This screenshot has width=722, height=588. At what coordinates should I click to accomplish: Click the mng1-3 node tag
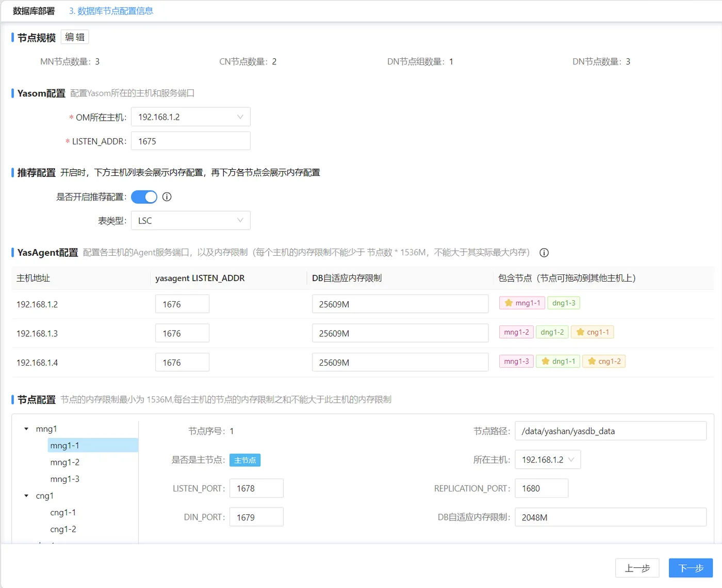coord(516,361)
